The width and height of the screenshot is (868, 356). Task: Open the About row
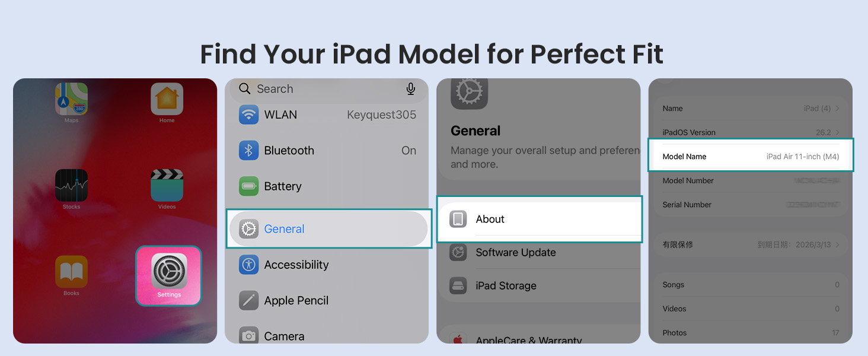coord(540,219)
